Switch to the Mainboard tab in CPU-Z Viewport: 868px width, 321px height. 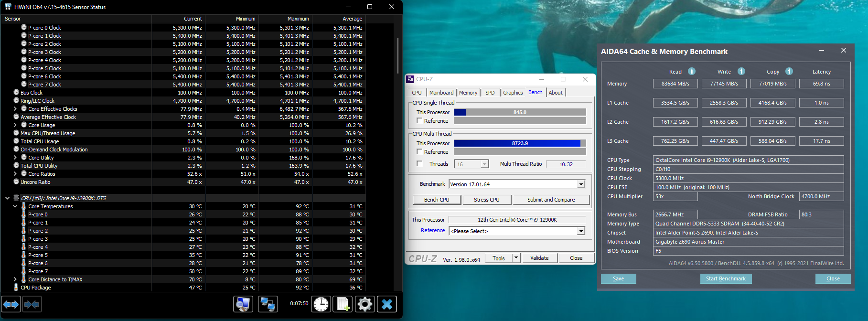pos(441,93)
